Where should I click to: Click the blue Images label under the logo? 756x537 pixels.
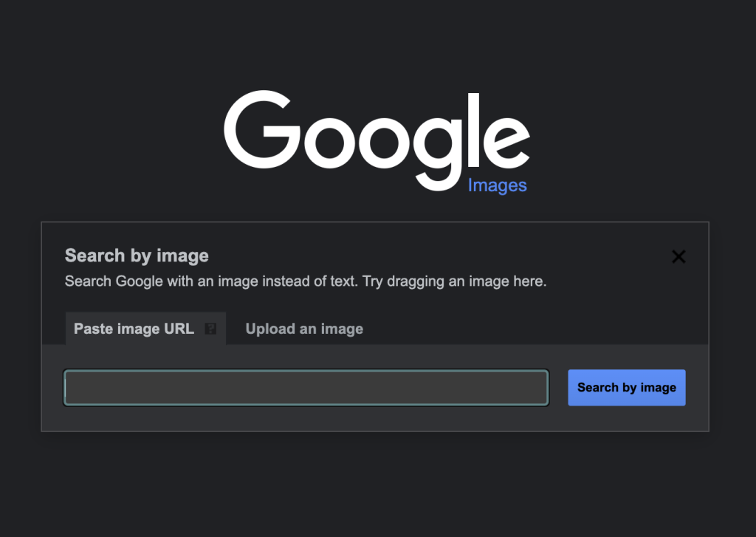pyautogui.click(x=497, y=185)
